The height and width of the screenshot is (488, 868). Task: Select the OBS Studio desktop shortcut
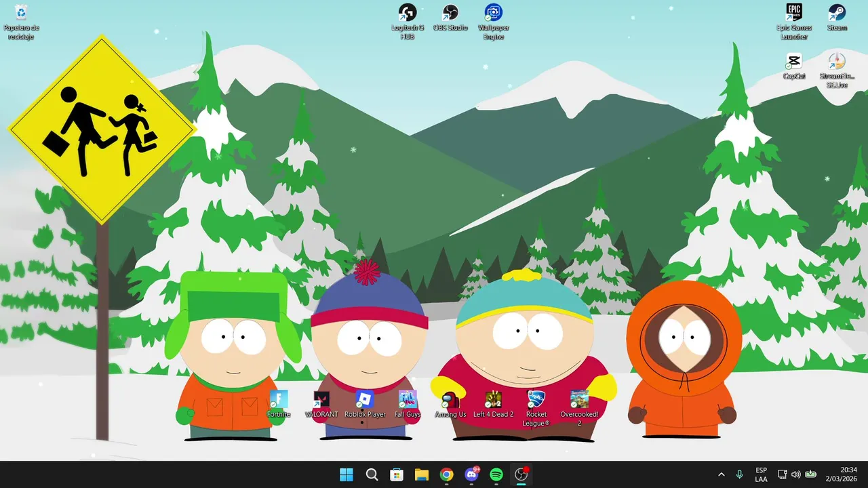[450, 18]
